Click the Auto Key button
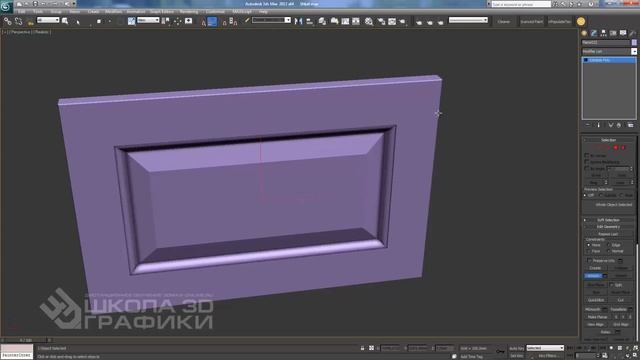640x360 pixels. click(x=517, y=348)
